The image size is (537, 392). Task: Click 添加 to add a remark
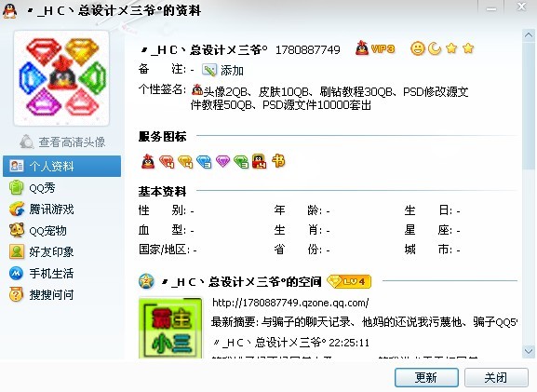[x=222, y=70]
